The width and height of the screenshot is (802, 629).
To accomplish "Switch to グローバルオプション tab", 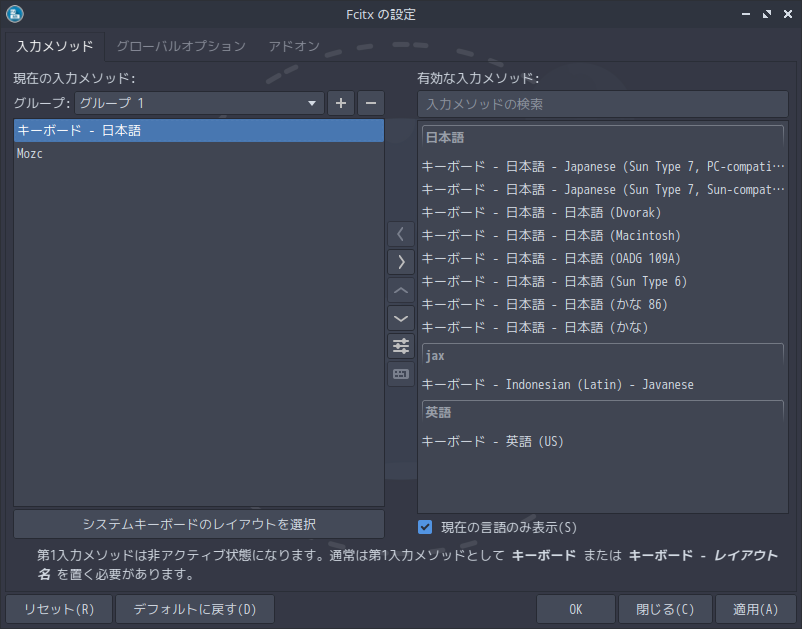I will coord(181,47).
